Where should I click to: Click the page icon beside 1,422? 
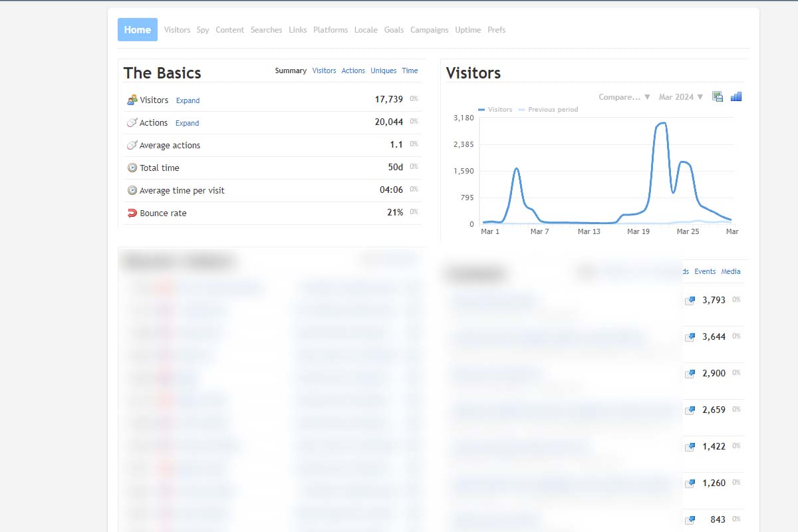pyautogui.click(x=690, y=447)
